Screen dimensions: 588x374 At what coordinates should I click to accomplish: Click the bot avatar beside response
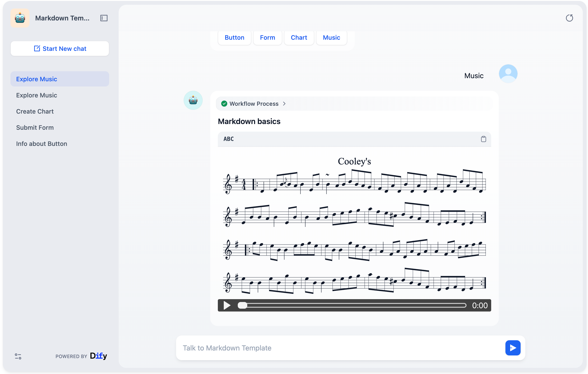tap(193, 100)
